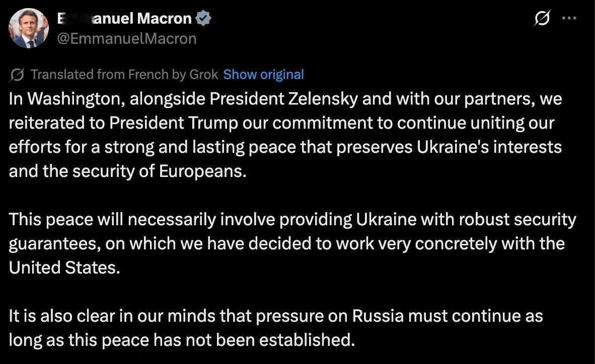Click the "Translated from French by Grok" label

coord(124,74)
